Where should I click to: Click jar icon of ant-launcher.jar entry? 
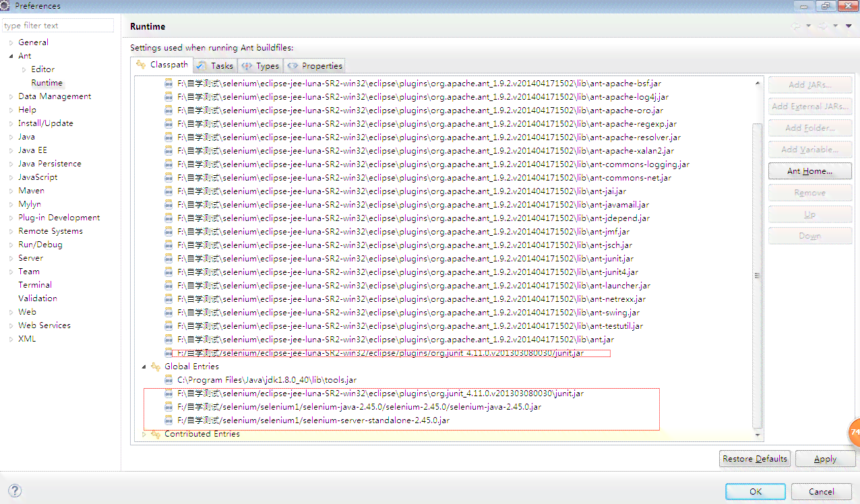[x=168, y=286]
